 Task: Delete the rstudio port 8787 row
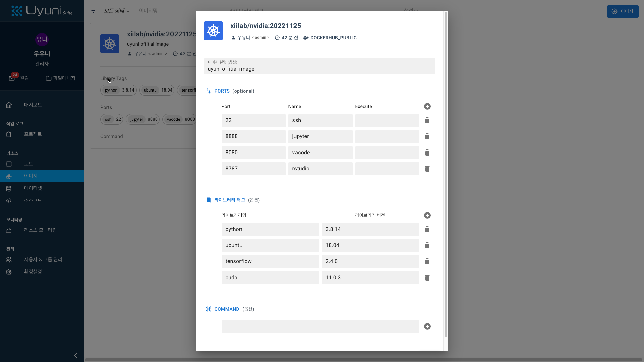[427, 169]
